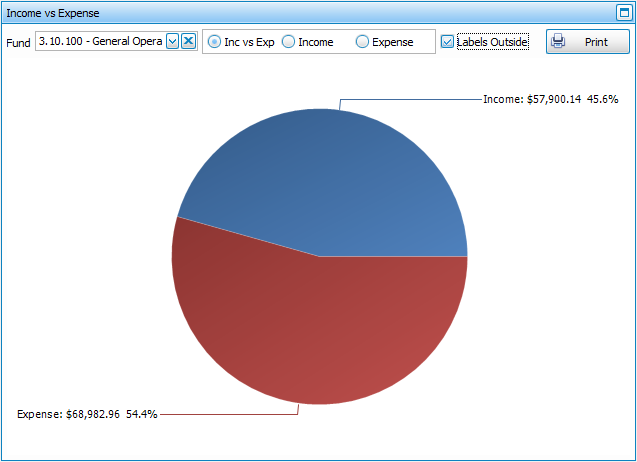637x462 pixels.
Task: Click the Inc vs Exp option text
Action: [x=249, y=42]
